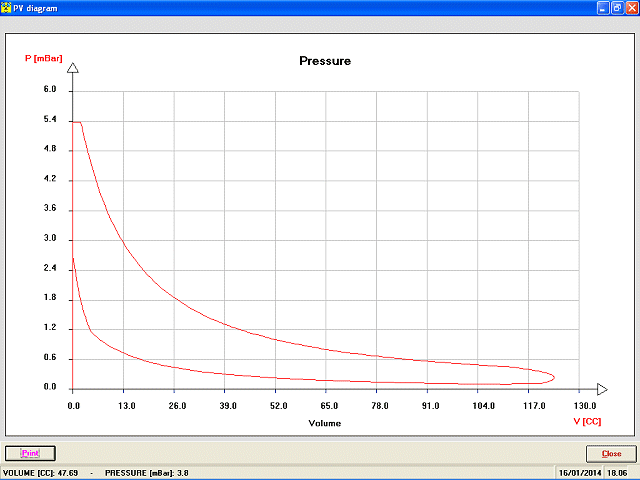The height and width of the screenshot is (480, 640).
Task: Click the 'V [CC]' axis label
Action: click(587, 421)
